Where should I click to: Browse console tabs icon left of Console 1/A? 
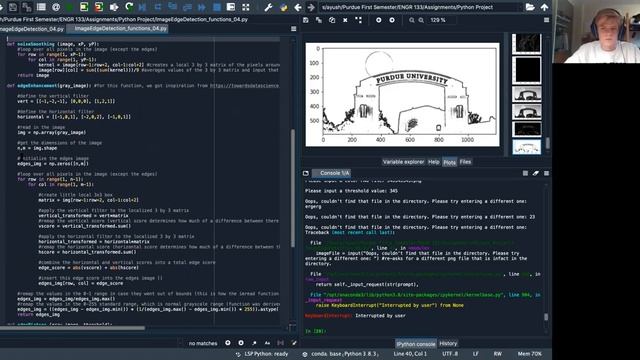306,173
